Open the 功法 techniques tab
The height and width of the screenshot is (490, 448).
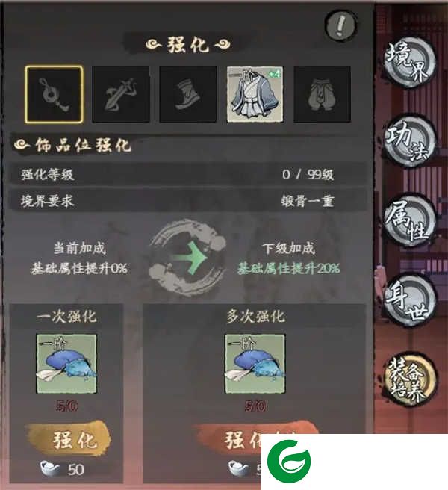[x=409, y=141]
